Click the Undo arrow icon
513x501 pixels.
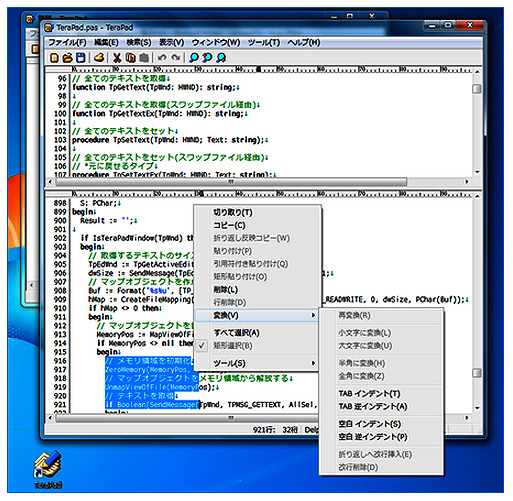162,58
